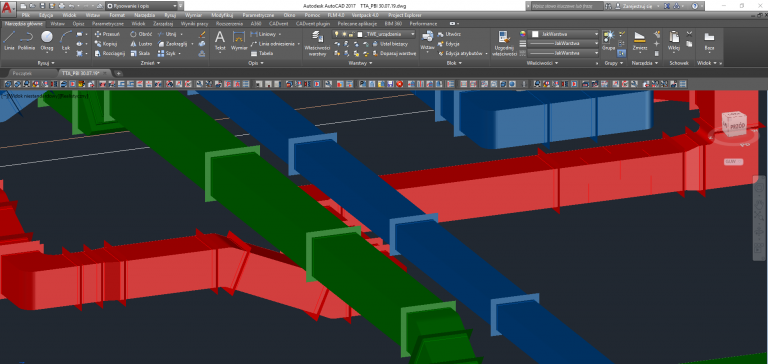Toggle group selection mode in Grupy panel
Image resolution: width=768 pixels, height=364 pixels.
[622, 53]
